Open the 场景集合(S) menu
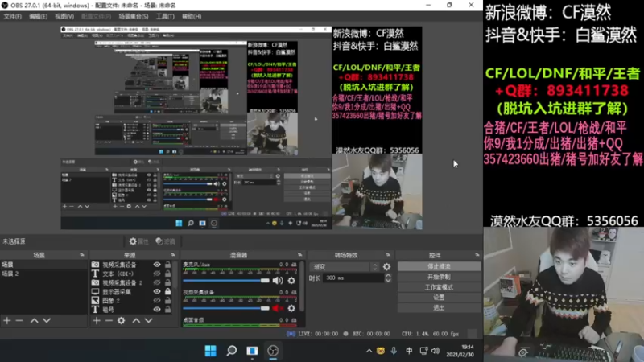The width and height of the screenshot is (644, 362). pos(134,16)
